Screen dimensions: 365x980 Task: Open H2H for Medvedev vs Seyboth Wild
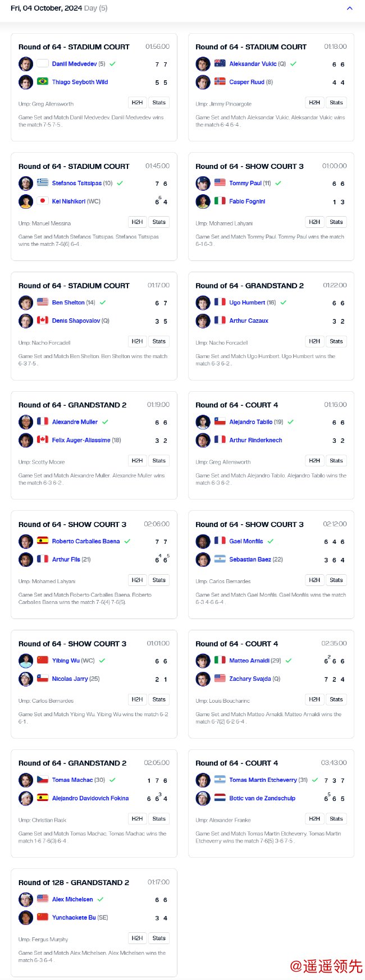[x=137, y=103]
